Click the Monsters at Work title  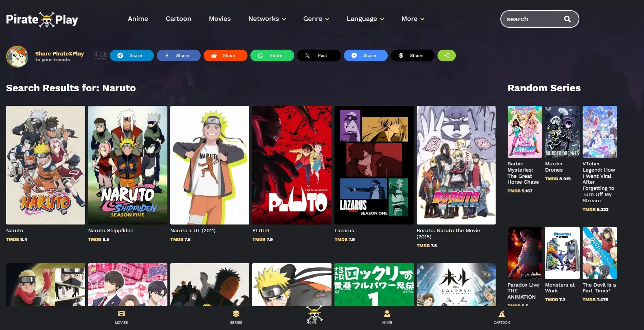point(560,288)
